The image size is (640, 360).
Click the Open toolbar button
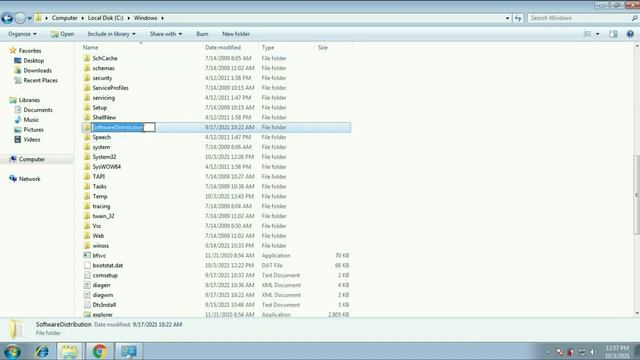(62, 34)
